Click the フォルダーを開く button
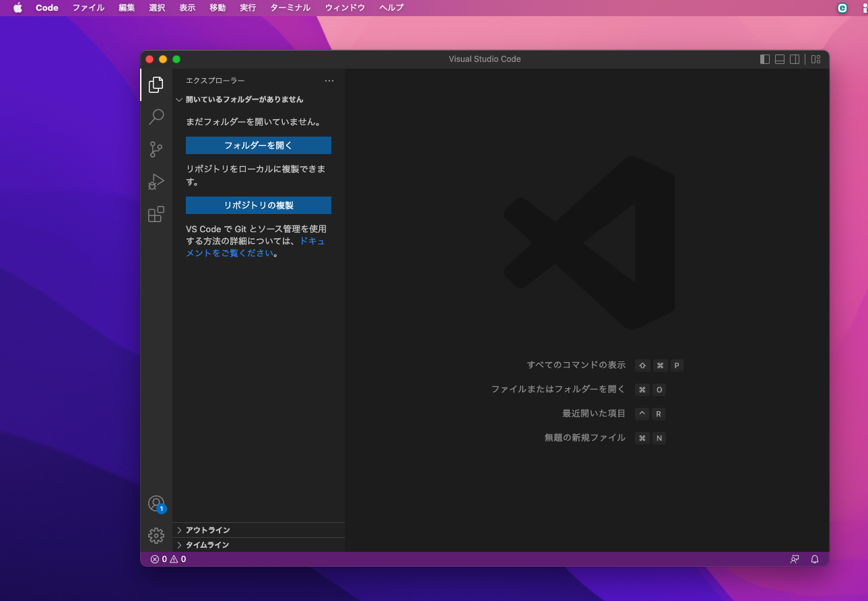 coord(258,145)
